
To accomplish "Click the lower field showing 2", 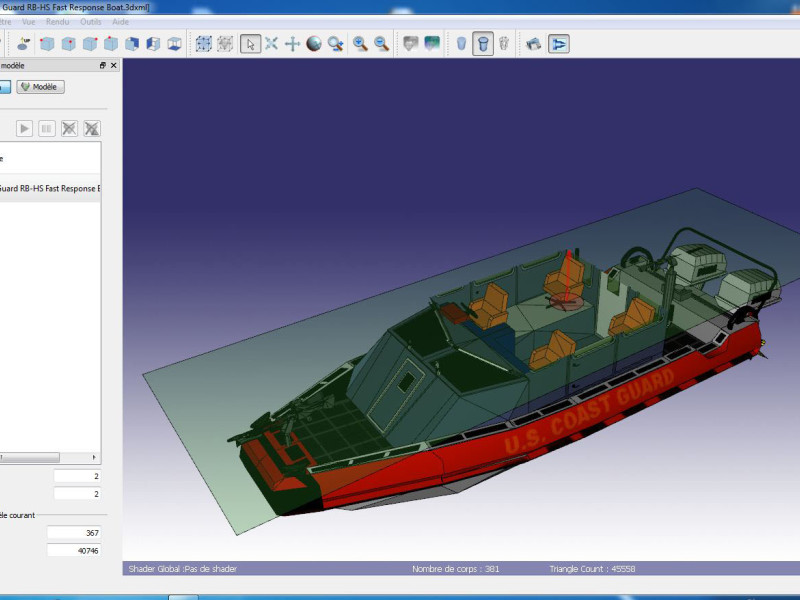I will pyautogui.click(x=77, y=494).
